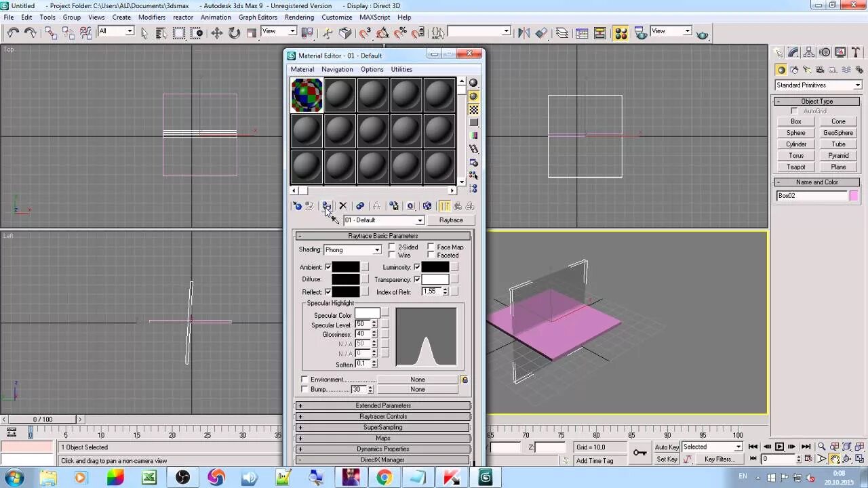This screenshot has height=488, width=868.
Task: Pick material from object eyedropper
Action: coord(335,220)
